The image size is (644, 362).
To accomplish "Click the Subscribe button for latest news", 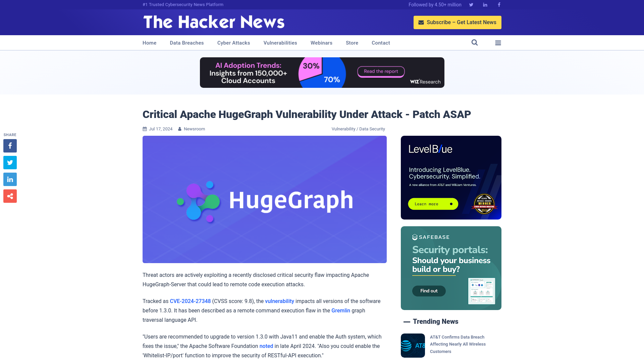I will [458, 22].
